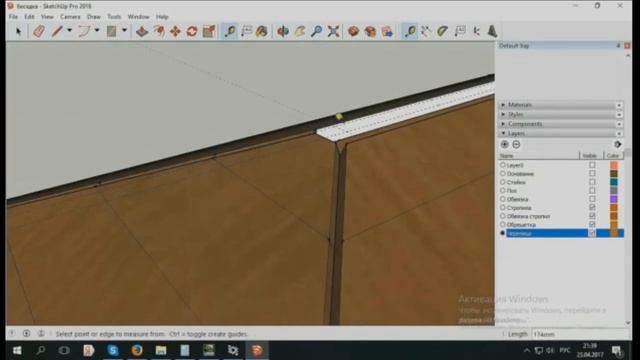
Task: Activate the Push/Pull tool
Action: click(142, 31)
